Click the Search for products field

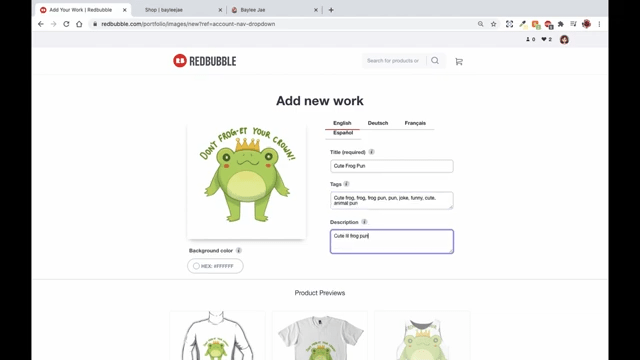(x=393, y=61)
